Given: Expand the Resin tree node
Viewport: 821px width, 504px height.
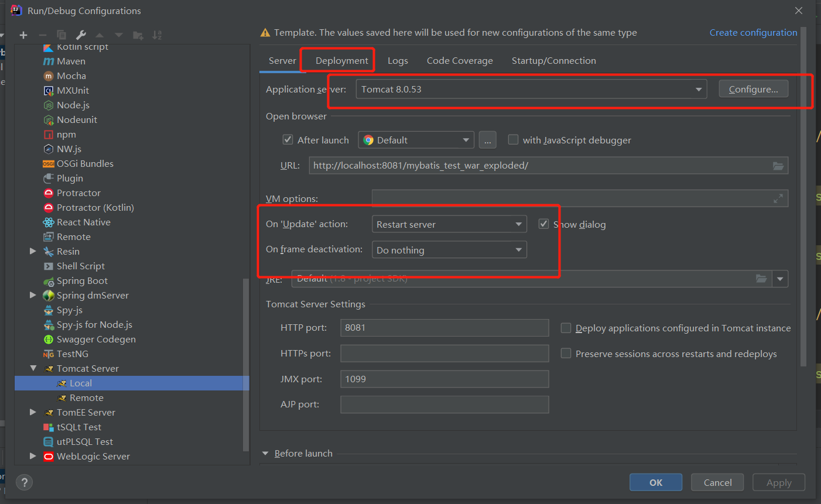Looking at the screenshot, I should (x=33, y=252).
